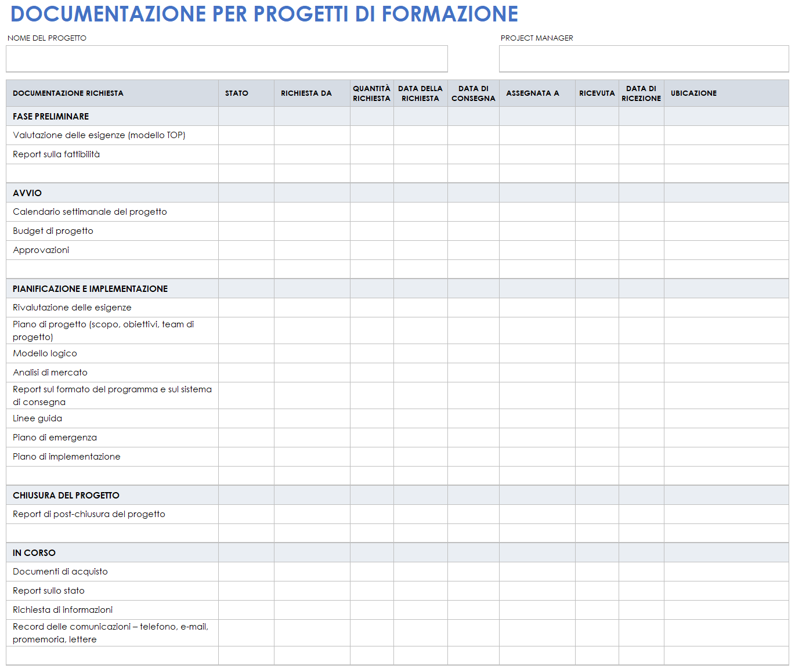
Task: Click RICHIESTA DA cell for Analisi di mercato
Action: (x=312, y=373)
